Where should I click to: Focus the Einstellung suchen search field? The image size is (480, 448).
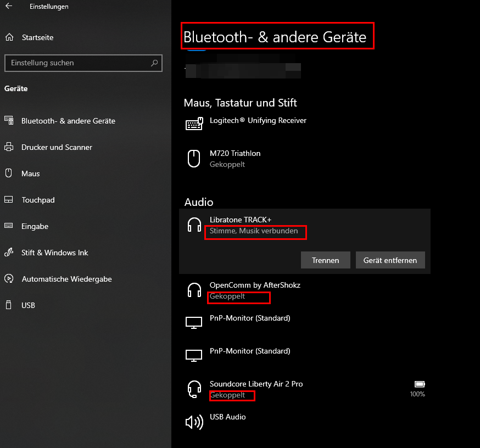click(83, 63)
